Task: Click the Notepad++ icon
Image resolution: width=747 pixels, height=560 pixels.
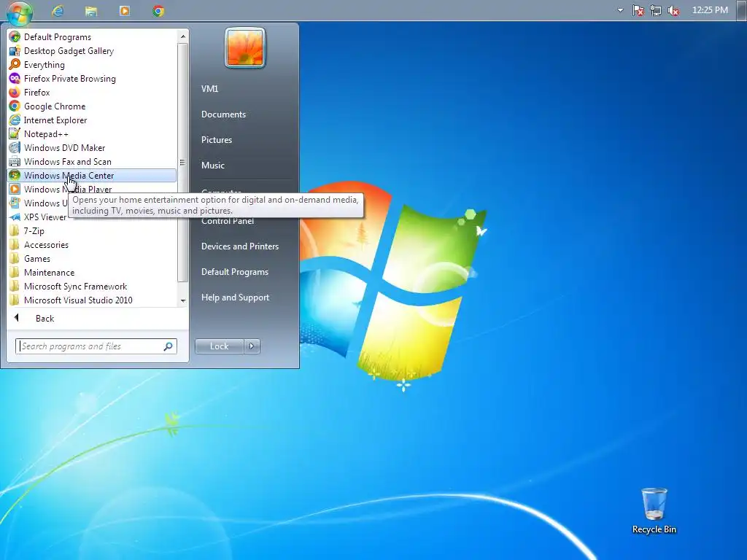Action: [15, 133]
